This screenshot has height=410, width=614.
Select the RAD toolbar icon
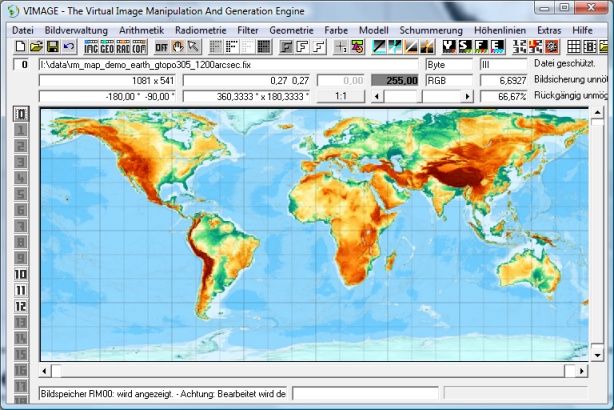pyautogui.click(x=123, y=47)
